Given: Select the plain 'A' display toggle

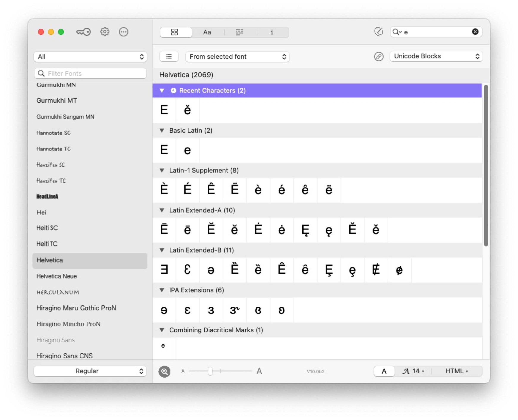Looking at the screenshot, I should click(384, 371).
